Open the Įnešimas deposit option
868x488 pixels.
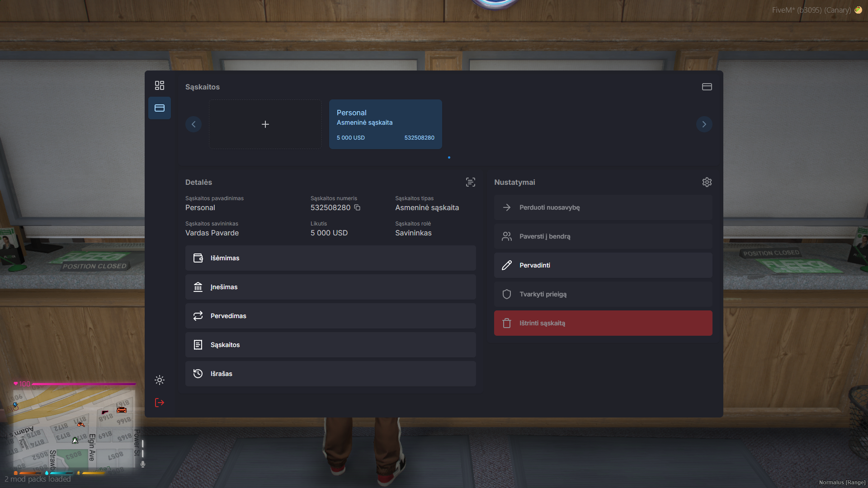click(x=330, y=287)
